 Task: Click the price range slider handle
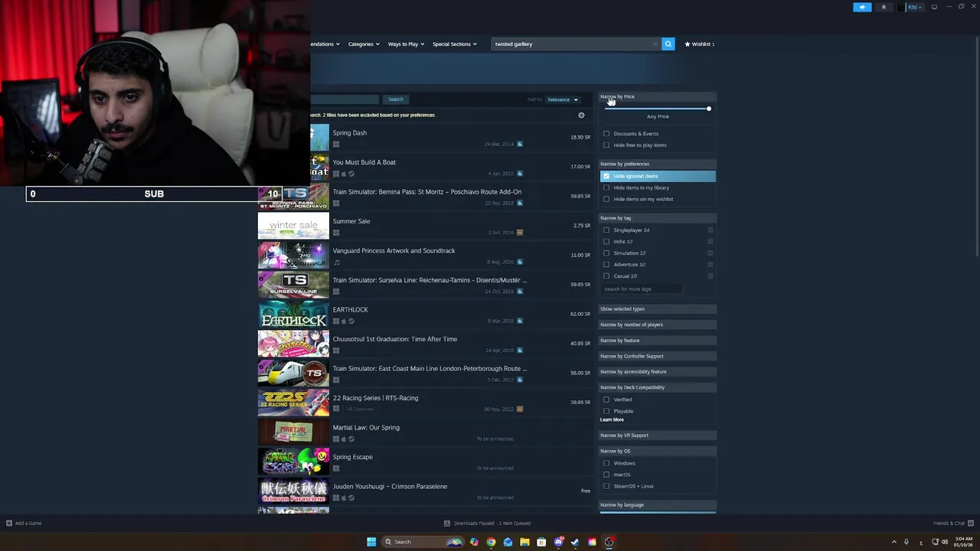tap(709, 109)
